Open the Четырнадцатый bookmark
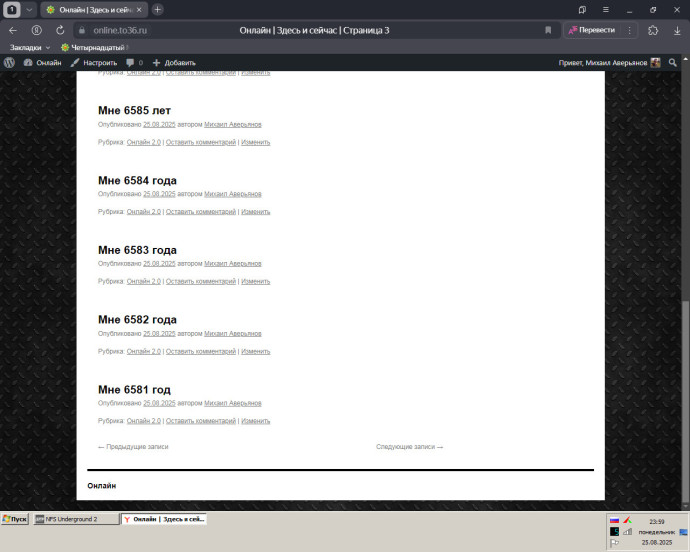Screen dimensions: 690x552 click(x=95, y=47)
